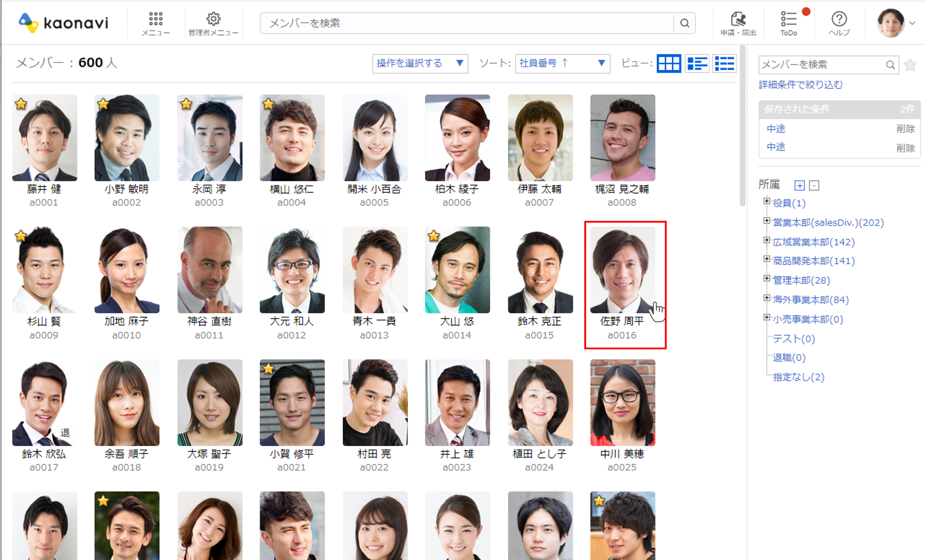Switch to thumbnail with details view

click(697, 64)
